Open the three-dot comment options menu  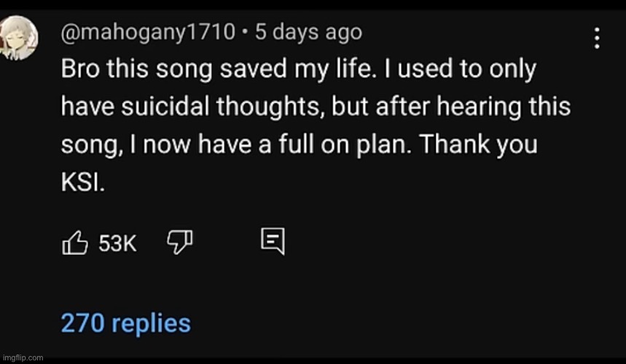597,38
